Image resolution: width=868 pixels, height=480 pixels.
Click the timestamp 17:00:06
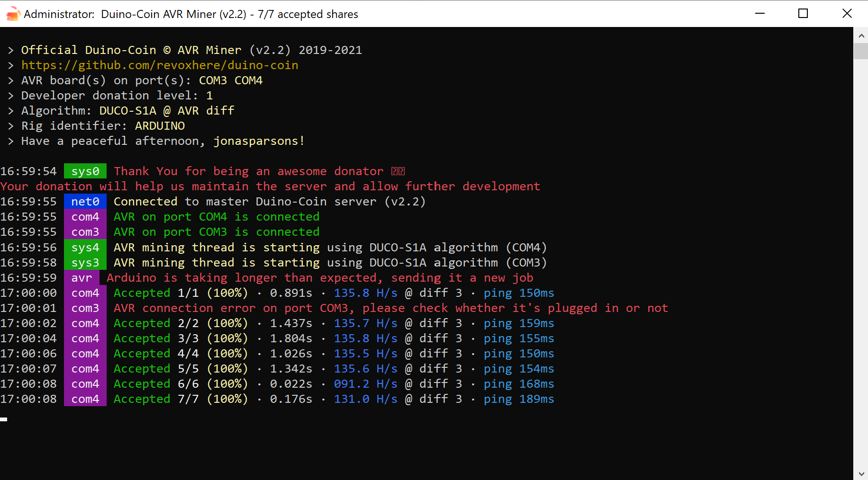pyautogui.click(x=28, y=354)
